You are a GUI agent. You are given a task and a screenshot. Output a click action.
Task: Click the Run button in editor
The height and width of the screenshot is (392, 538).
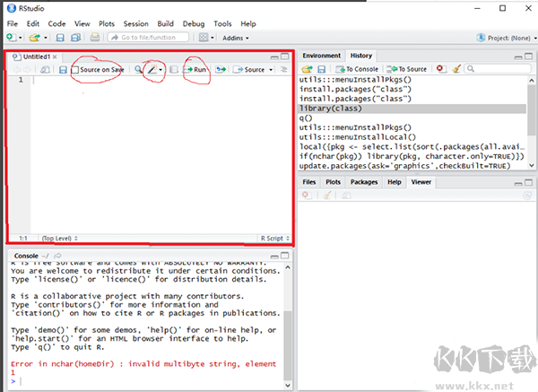coord(195,70)
